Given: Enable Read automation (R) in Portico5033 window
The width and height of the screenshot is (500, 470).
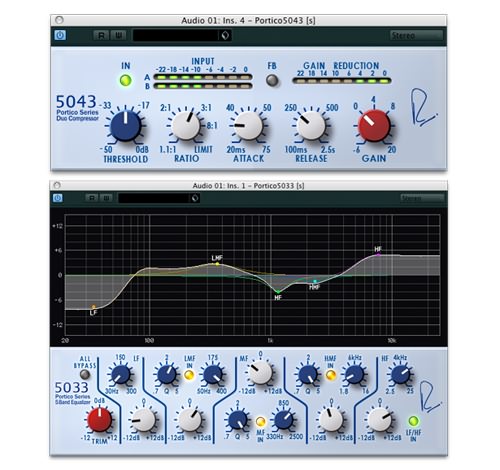Looking at the screenshot, I should [92, 198].
